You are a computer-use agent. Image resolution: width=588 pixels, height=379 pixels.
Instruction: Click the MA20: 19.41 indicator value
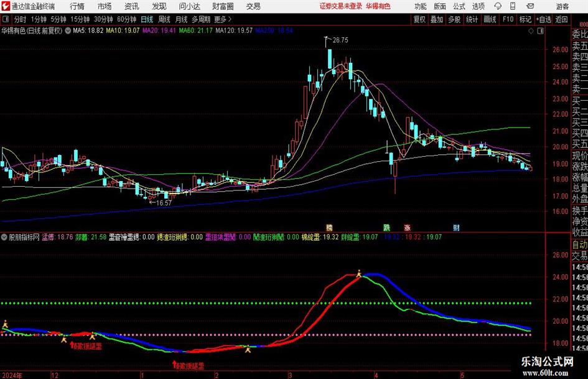coord(159,30)
